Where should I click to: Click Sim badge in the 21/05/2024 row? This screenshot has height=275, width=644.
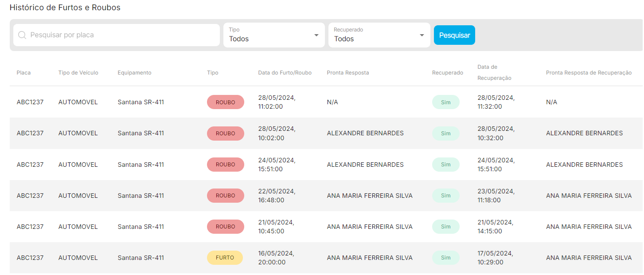[446, 227]
